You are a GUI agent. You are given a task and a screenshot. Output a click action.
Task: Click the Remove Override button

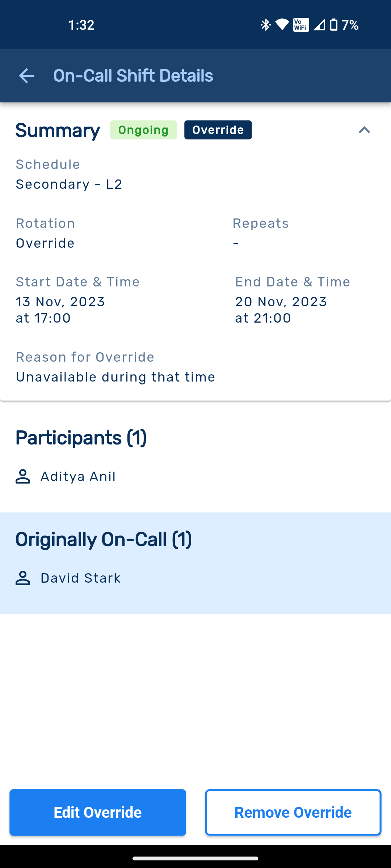click(x=293, y=812)
